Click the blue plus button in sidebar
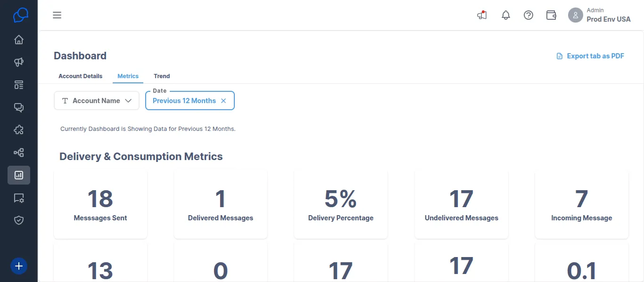Image resolution: width=644 pixels, height=282 pixels. 19,266
